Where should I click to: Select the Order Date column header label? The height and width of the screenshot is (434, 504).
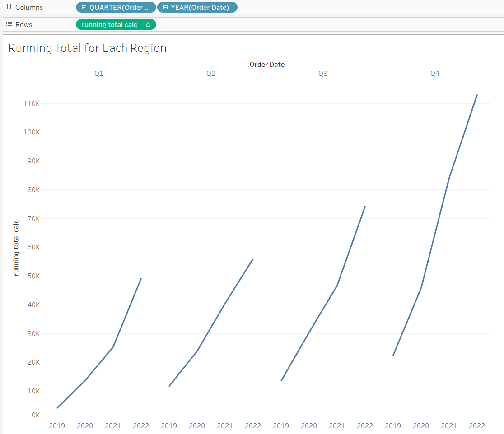click(267, 65)
